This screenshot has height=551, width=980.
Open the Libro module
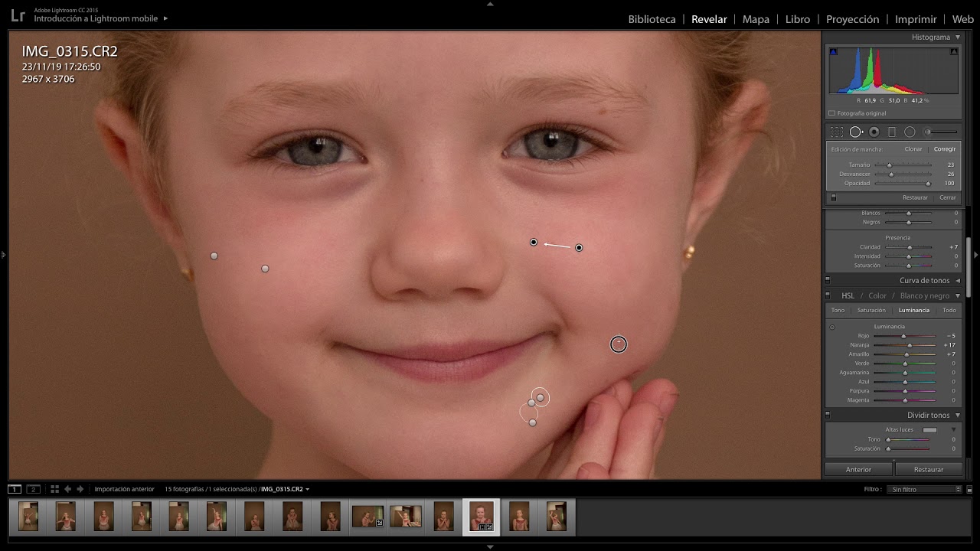pyautogui.click(x=798, y=19)
